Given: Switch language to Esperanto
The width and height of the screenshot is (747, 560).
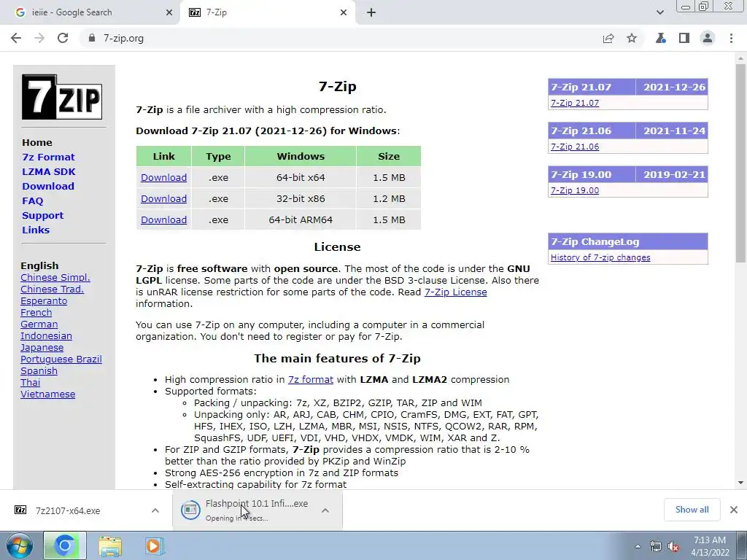Looking at the screenshot, I should point(44,301).
